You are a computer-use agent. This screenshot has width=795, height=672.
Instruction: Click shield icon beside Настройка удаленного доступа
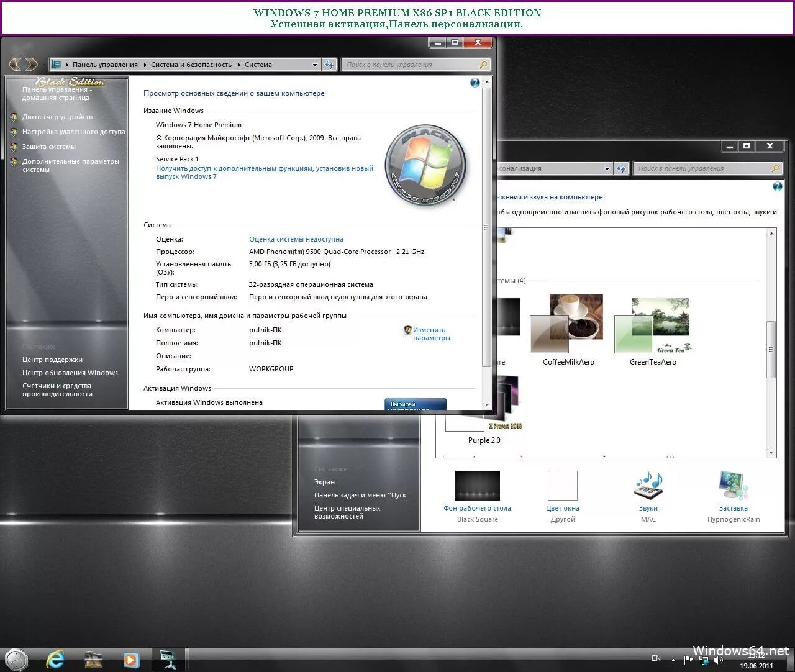(x=14, y=132)
